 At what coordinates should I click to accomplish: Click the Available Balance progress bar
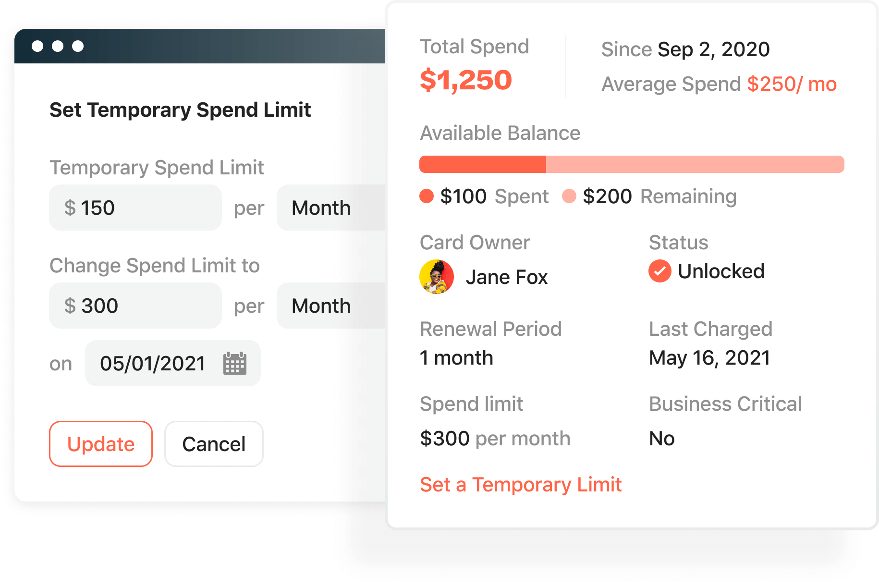pos(632,164)
